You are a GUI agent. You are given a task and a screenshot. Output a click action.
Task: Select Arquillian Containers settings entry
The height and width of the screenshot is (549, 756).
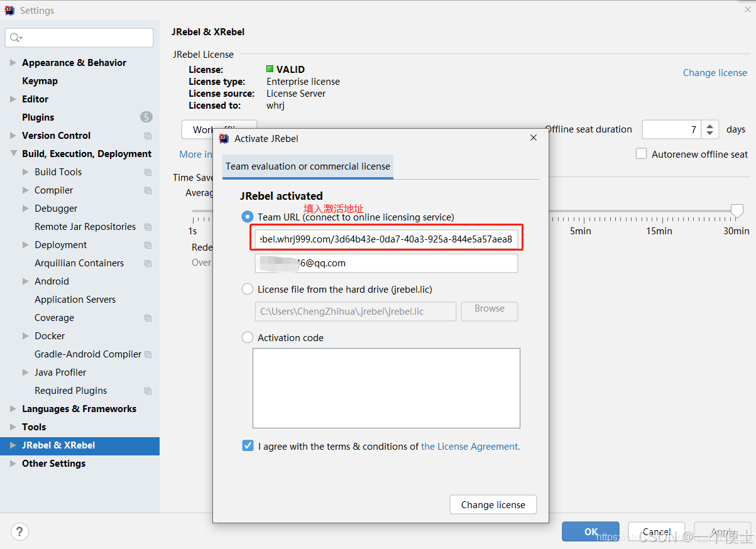(x=79, y=263)
